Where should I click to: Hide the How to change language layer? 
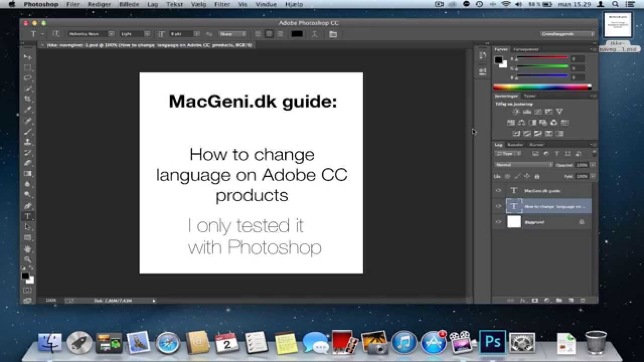point(499,206)
